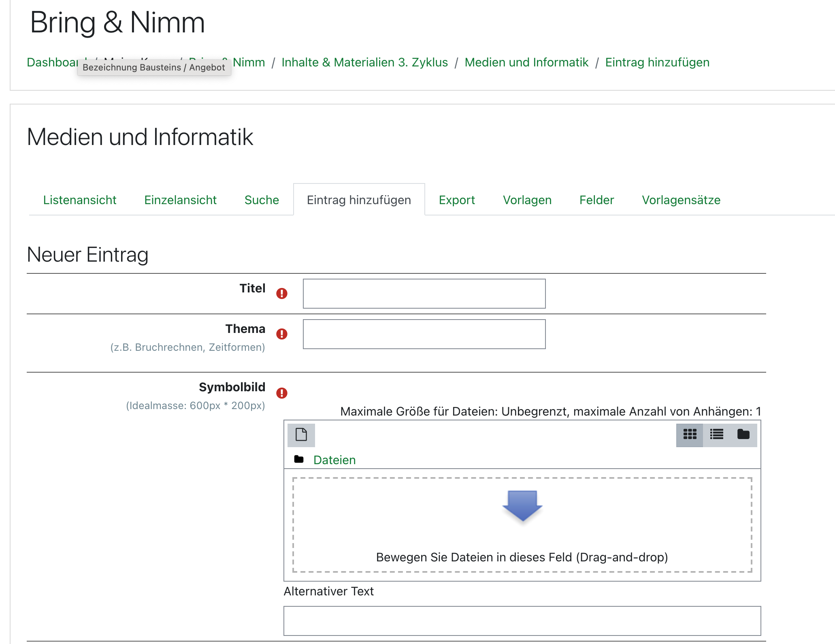The image size is (835, 644).
Task: Open the Dateien folder link
Action: [334, 460]
